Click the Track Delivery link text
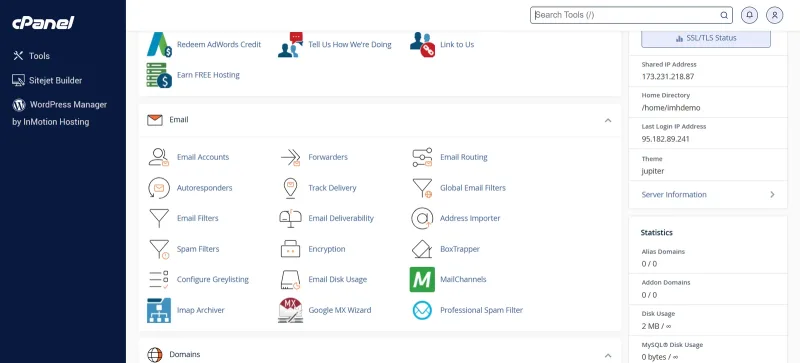Viewport: 800px width, 363px height. 332,188
